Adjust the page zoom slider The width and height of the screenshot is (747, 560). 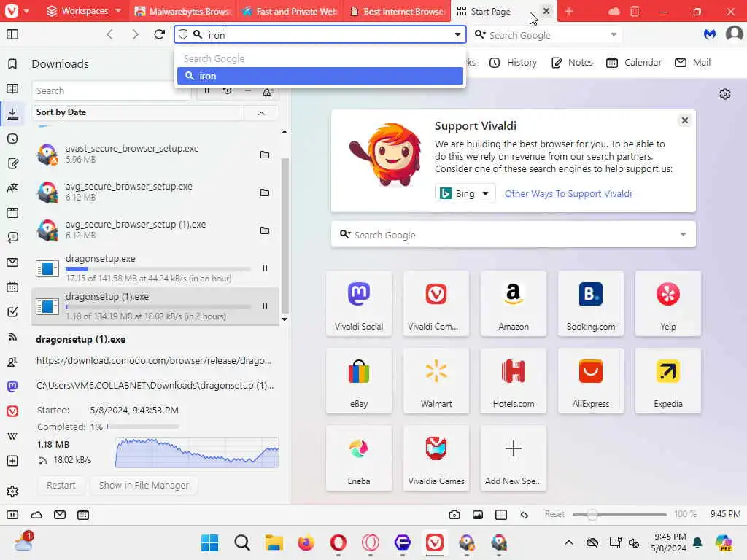[x=619, y=514]
